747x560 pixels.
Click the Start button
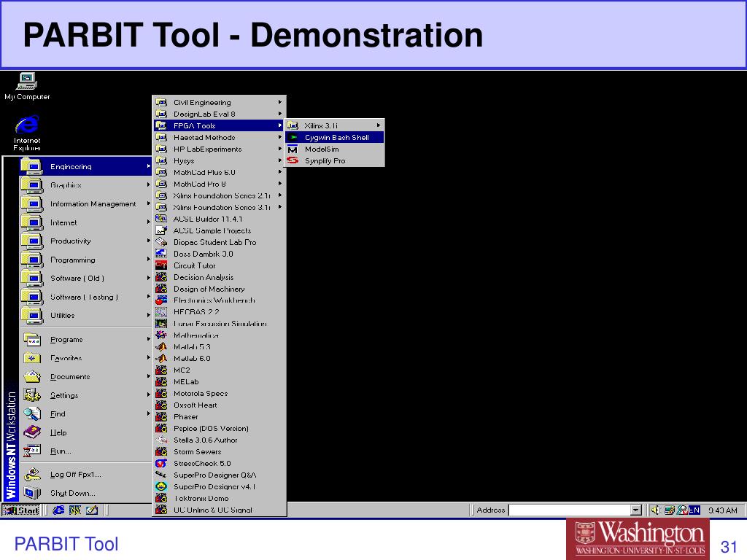[21, 510]
